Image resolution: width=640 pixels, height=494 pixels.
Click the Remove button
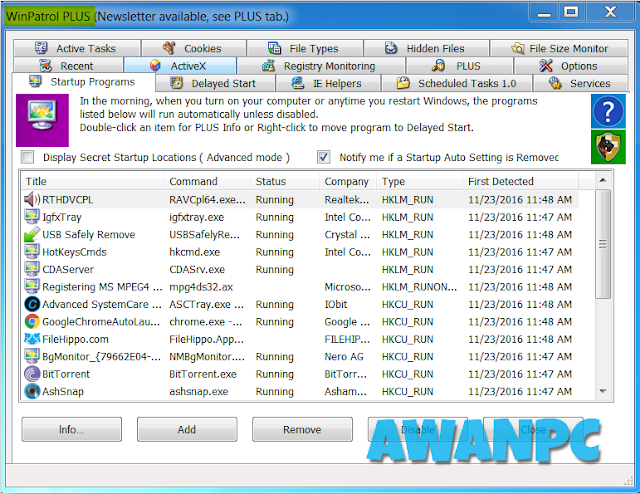302,429
